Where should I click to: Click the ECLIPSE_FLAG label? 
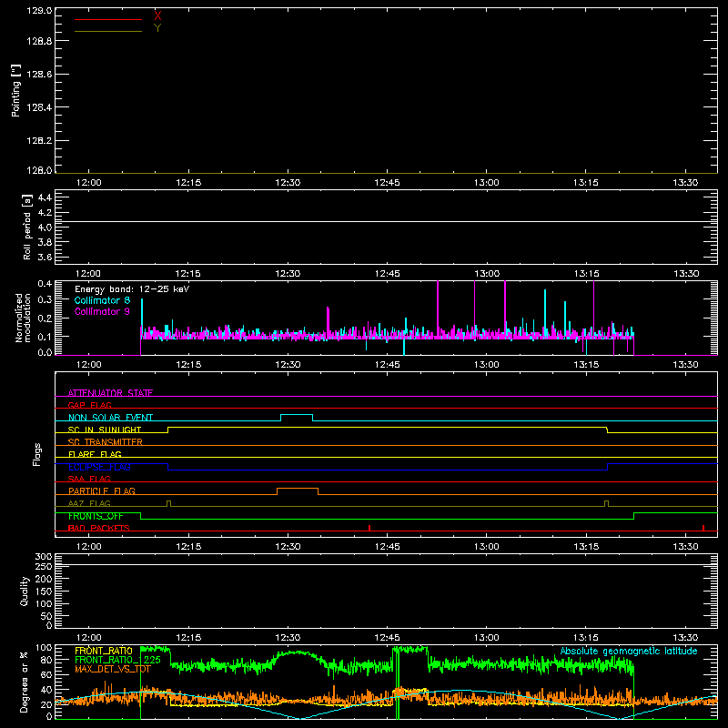99,467
